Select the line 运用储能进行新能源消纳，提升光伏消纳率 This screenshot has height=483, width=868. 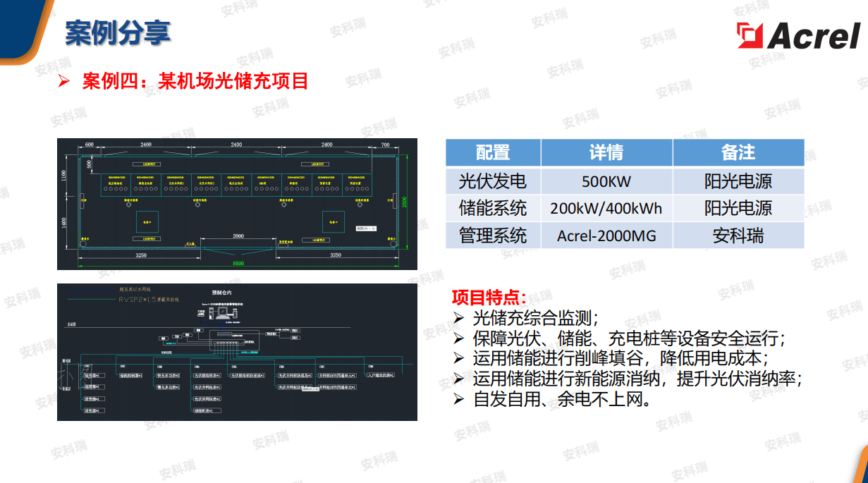click(638, 379)
